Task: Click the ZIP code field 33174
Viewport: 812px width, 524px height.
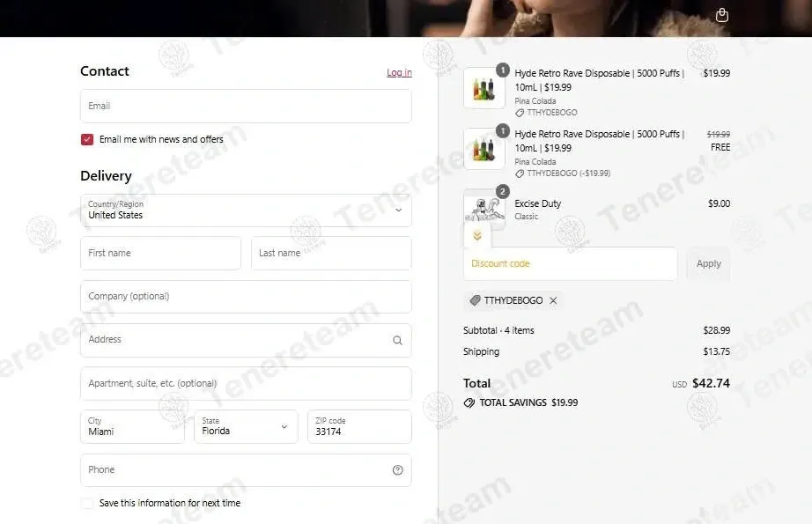Action: click(359, 426)
